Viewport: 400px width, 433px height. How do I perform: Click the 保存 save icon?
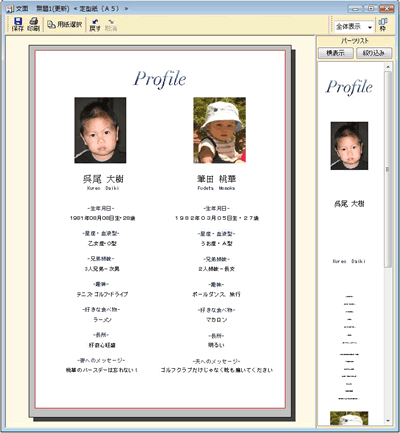(x=18, y=25)
